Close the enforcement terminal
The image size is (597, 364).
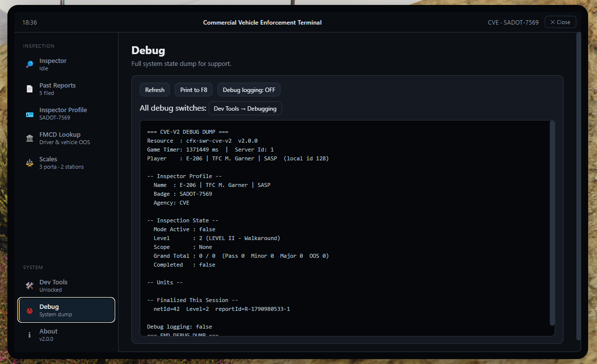(560, 22)
